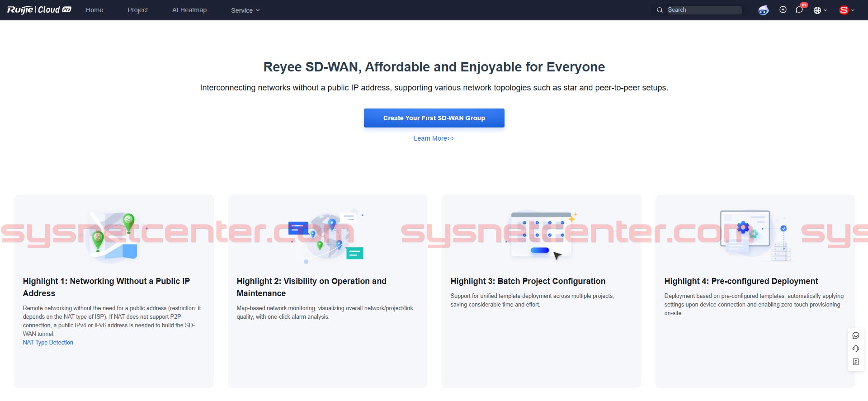Screen dimensions: 868x401
Task: Focus the Search input field
Action: 704,10
